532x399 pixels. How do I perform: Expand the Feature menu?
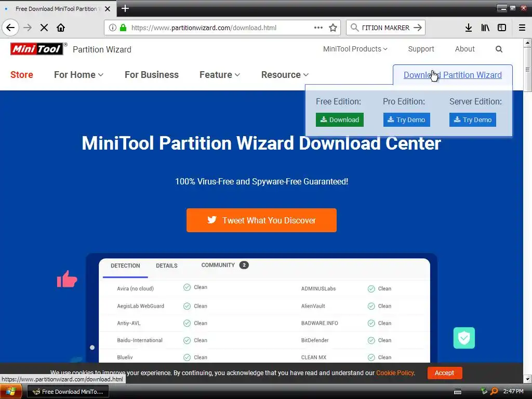[220, 75]
